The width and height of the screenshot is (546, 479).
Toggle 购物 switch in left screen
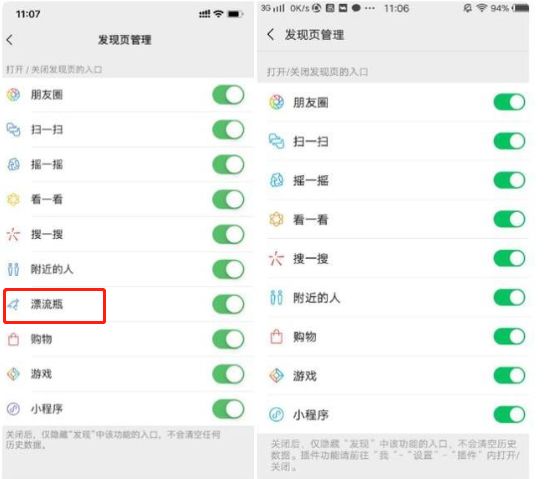(228, 339)
